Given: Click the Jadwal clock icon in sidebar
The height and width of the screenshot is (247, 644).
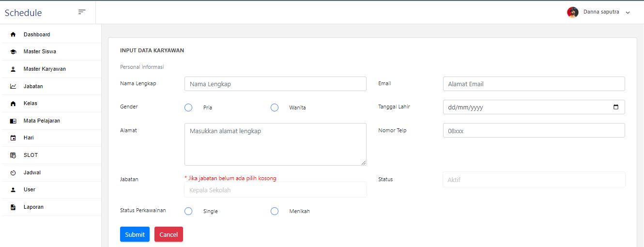Looking at the screenshot, I should [x=13, y=173].
